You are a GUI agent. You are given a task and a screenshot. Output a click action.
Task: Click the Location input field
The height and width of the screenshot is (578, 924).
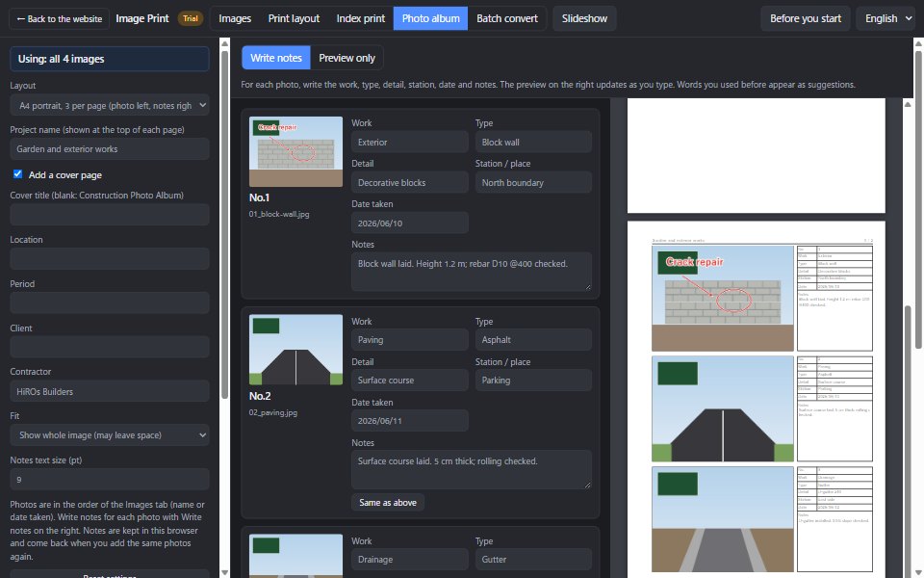point(110,259)
